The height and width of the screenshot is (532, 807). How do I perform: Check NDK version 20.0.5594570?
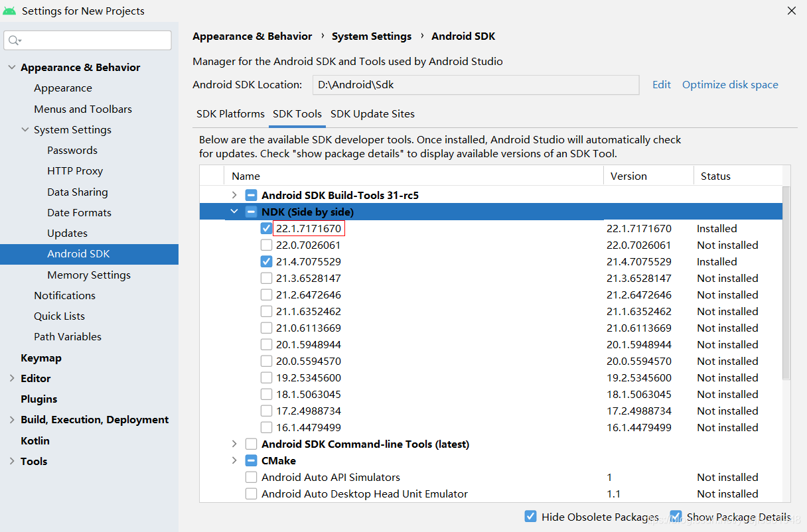(x=266, y=361)
